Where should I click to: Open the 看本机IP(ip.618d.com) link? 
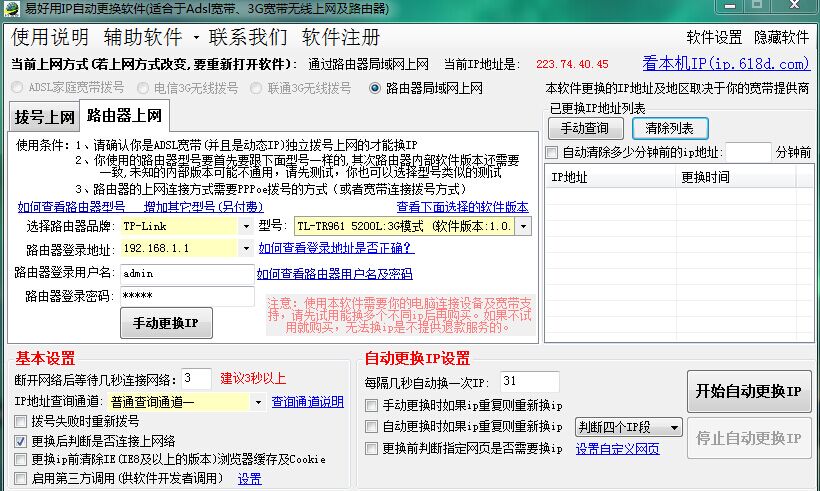(x=740, y=64)
